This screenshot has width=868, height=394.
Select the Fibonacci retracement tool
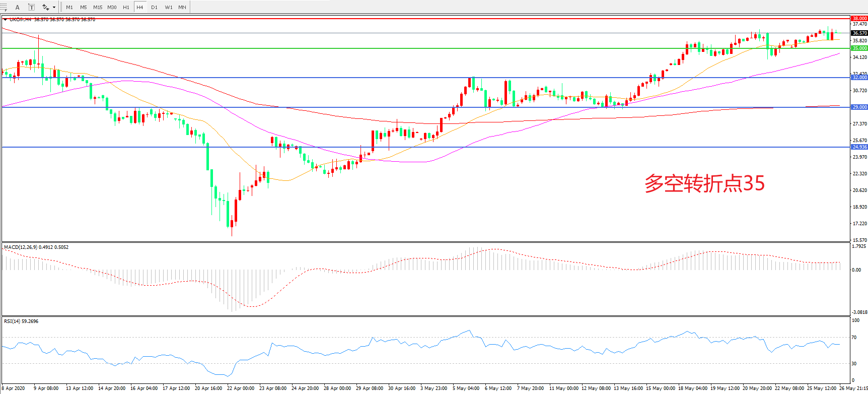(x=3, y=7)
